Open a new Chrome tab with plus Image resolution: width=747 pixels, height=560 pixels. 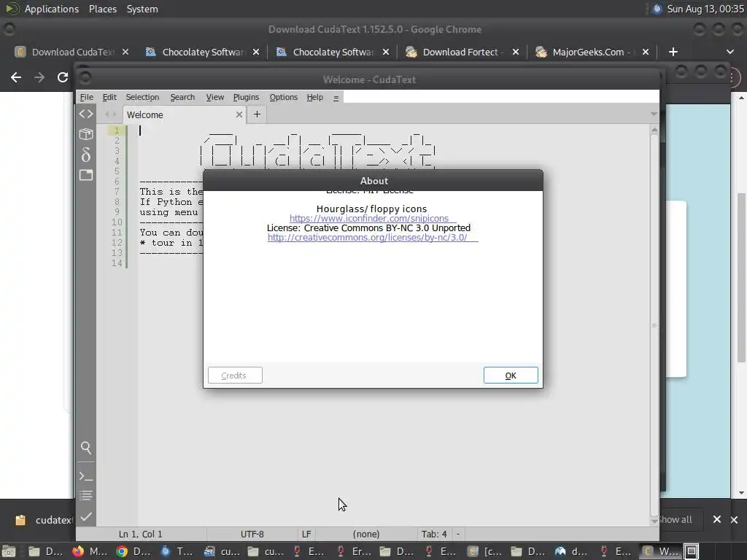coord(673,52)
